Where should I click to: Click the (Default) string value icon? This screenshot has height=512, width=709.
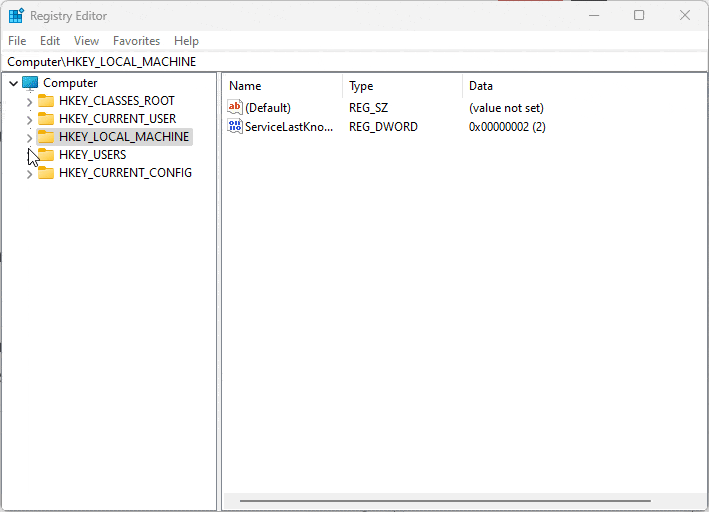[235, 108]
